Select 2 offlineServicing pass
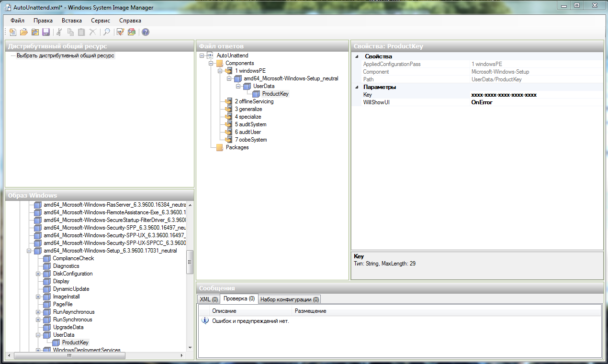The image size is (608, 364). (x=254, y=101)
